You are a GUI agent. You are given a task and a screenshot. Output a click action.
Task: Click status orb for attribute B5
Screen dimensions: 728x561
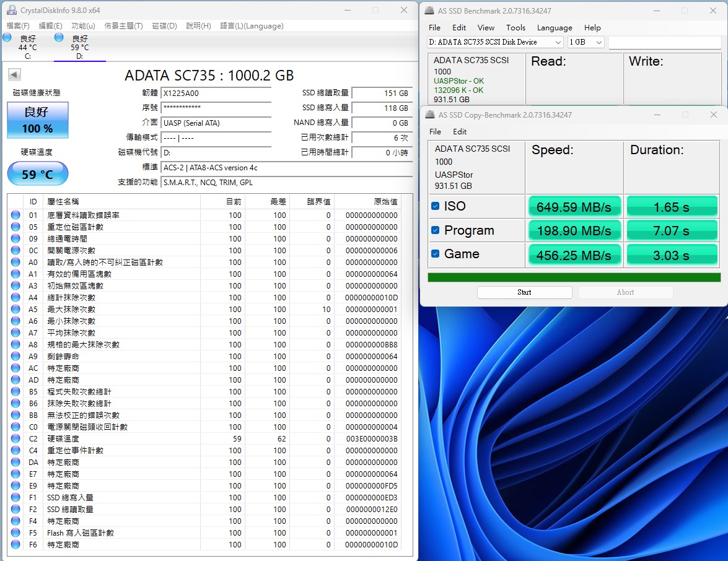(x=15, y=391)
